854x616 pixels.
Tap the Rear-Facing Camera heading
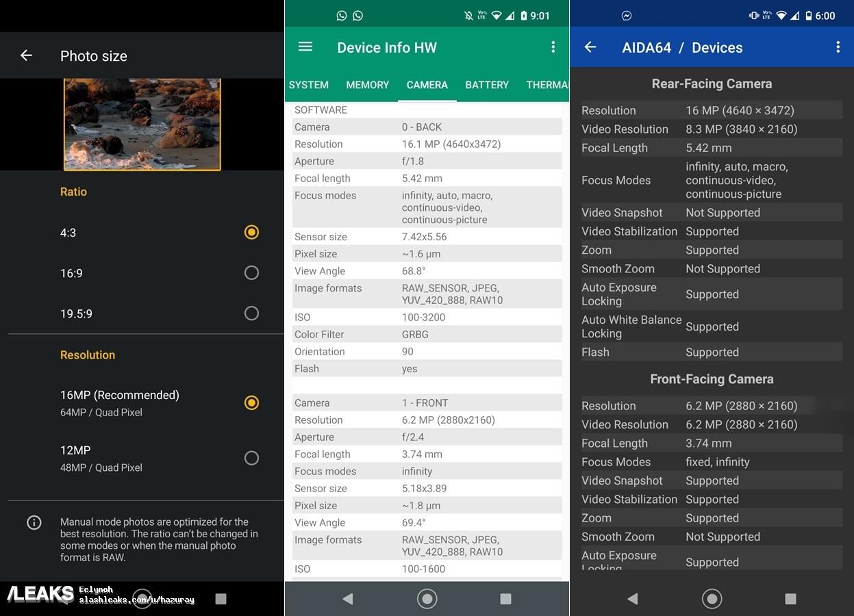coord(712,84)
